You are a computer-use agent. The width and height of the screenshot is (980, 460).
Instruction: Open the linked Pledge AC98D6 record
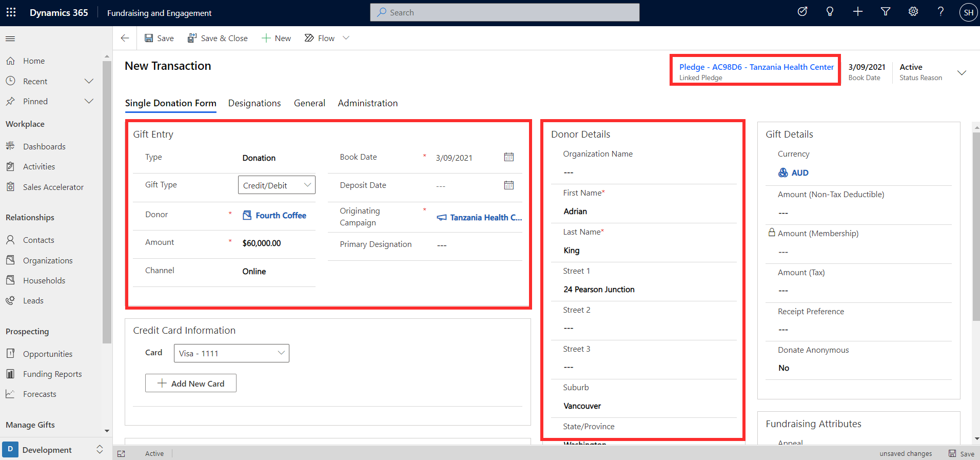coord(757,67)
